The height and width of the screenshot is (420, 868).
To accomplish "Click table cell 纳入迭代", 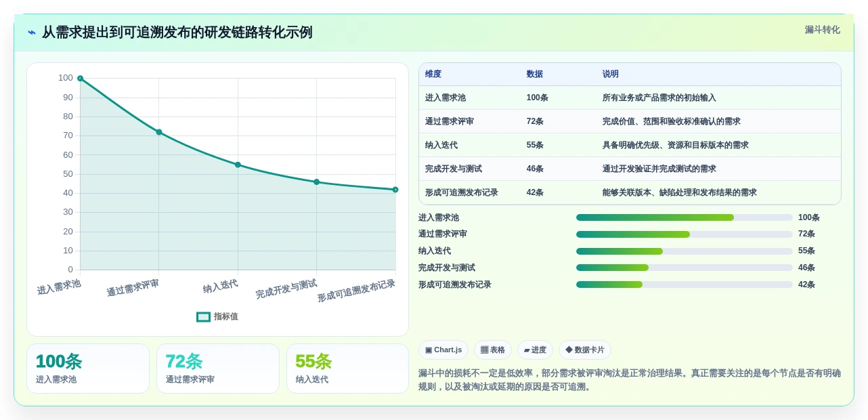I will (441, 145).
